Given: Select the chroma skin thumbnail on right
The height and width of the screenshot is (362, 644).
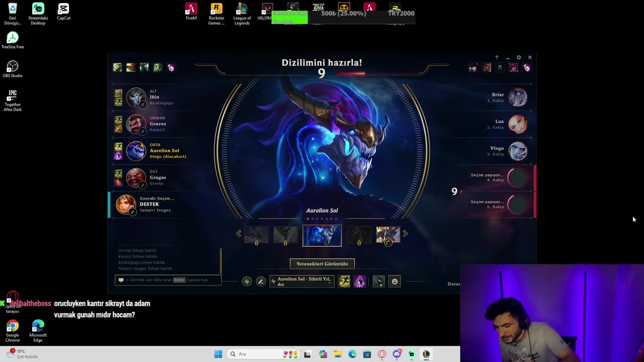Looking at the screenshot, I should (388, 235).
